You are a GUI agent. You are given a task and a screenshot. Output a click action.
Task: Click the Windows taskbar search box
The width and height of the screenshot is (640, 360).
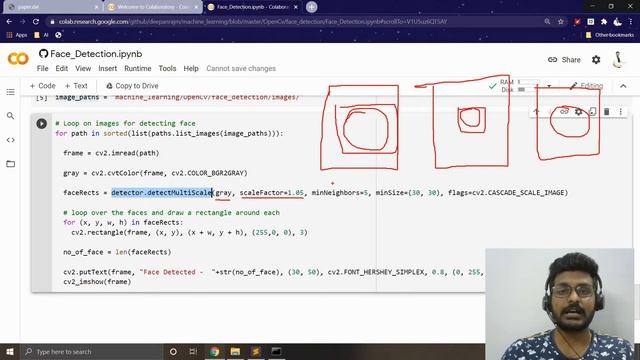point(91,351)
